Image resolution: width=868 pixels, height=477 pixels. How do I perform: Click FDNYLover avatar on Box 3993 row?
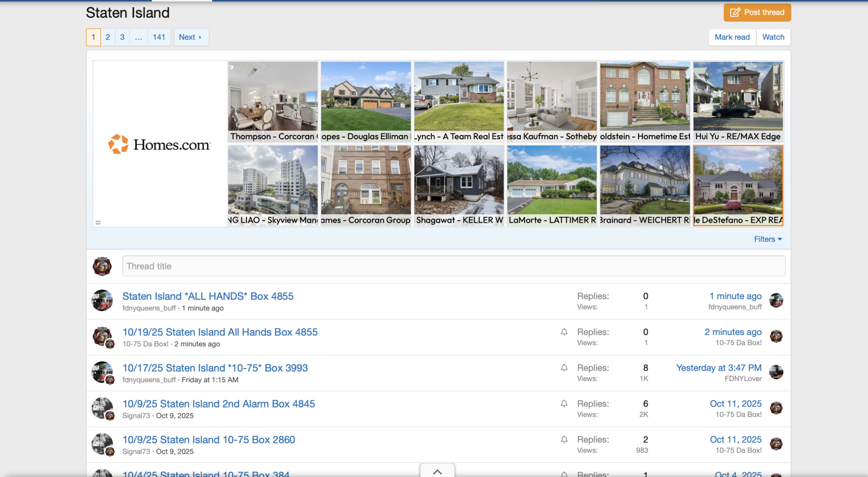[776, 372]
